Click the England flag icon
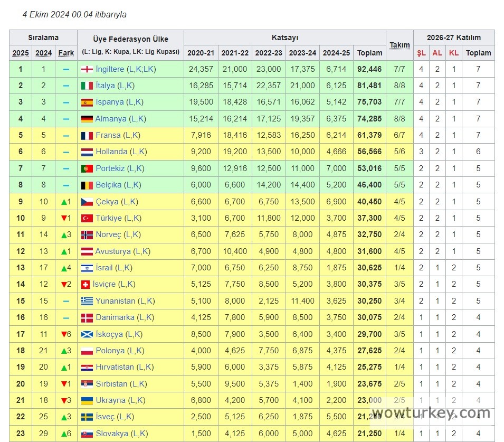 click(x=87, y=69)
